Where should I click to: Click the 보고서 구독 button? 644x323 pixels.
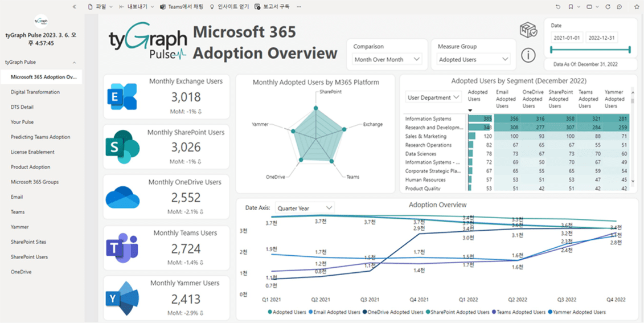click(x=272, y=7)
